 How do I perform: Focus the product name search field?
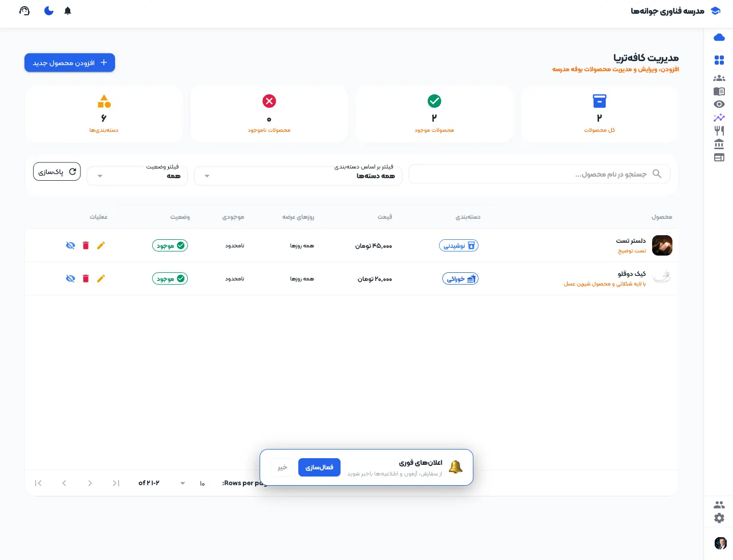(x=539, y=174)
